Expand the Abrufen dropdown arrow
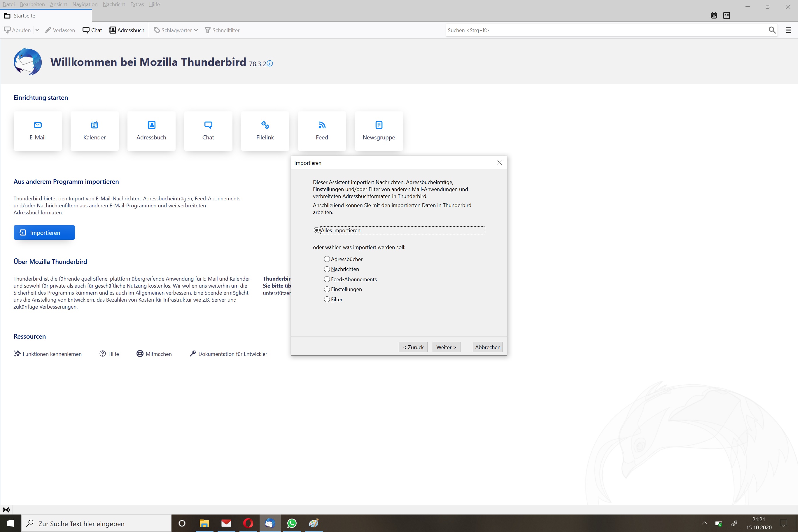Screen dimensions: 798x532 tap(37, 30)
